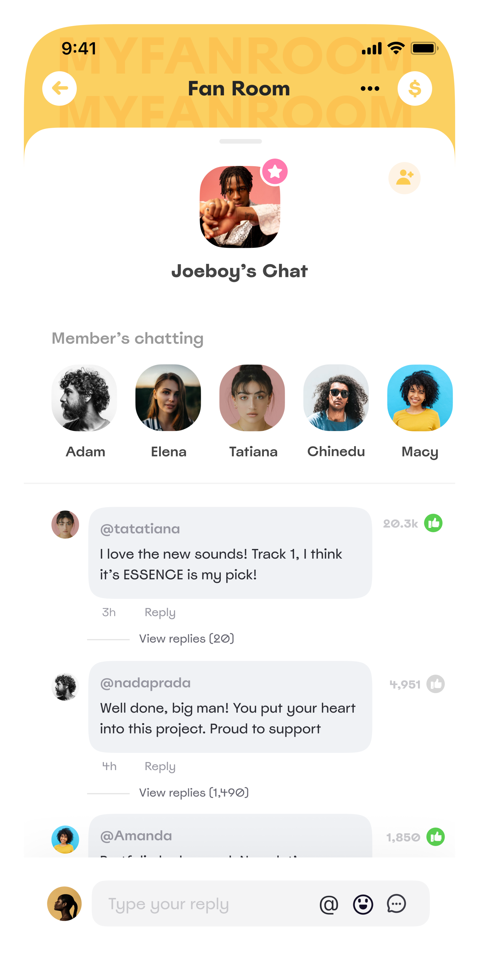Tap the dollar sign tip button
Viewport: 479px width, 980px height.
[415, 89]
